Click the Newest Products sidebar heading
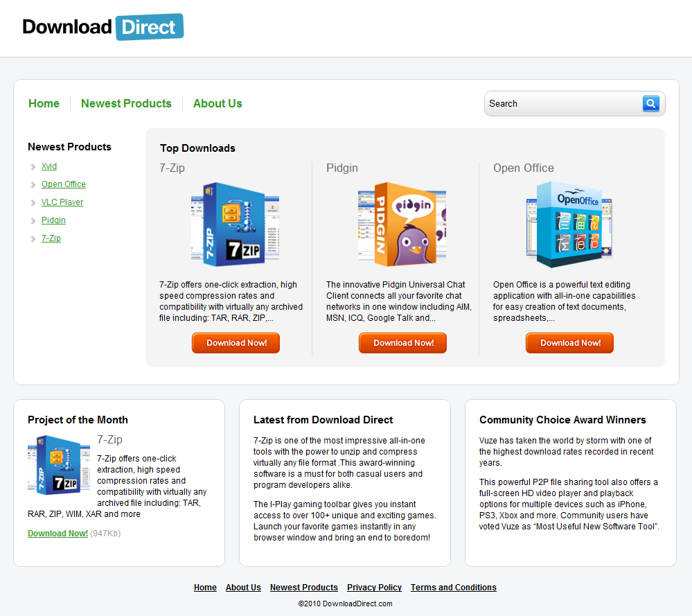 pyautogui.click(x=69, y=147)
